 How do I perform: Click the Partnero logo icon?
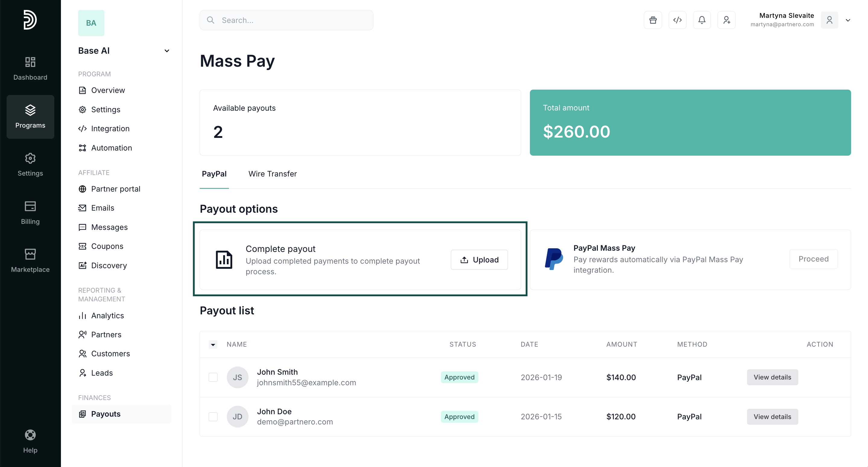[30, 20]
